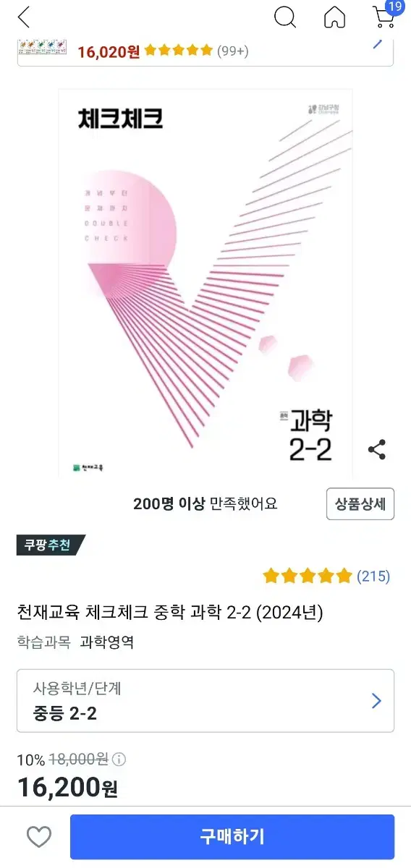Tap the heart icon to wishlist
The height and width of the screenshot is (868, 411).
pyautogui.click(x=39, y=837)
